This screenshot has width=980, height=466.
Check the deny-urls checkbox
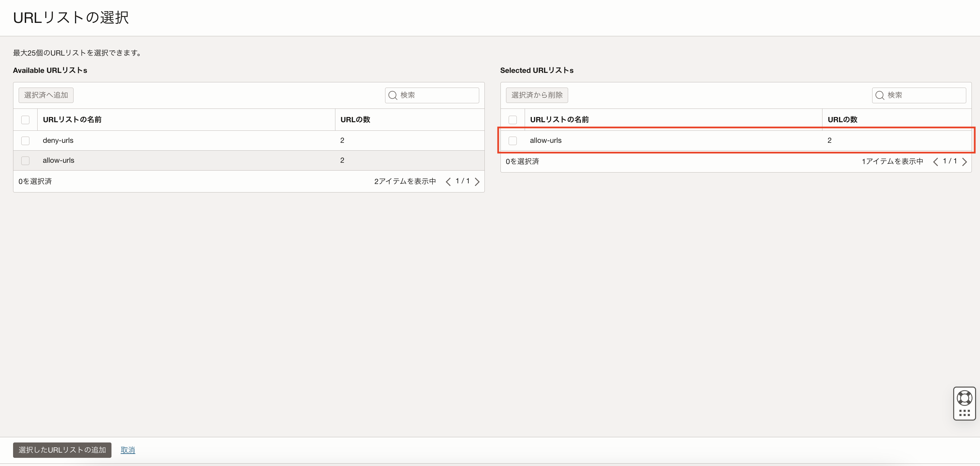(25, 141)
